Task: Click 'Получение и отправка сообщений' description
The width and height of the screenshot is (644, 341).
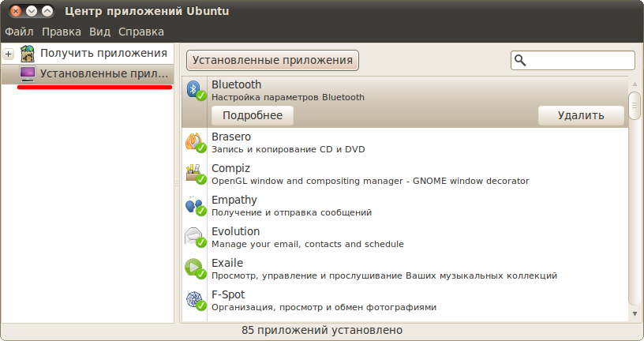Action: (x=291, y=213)
